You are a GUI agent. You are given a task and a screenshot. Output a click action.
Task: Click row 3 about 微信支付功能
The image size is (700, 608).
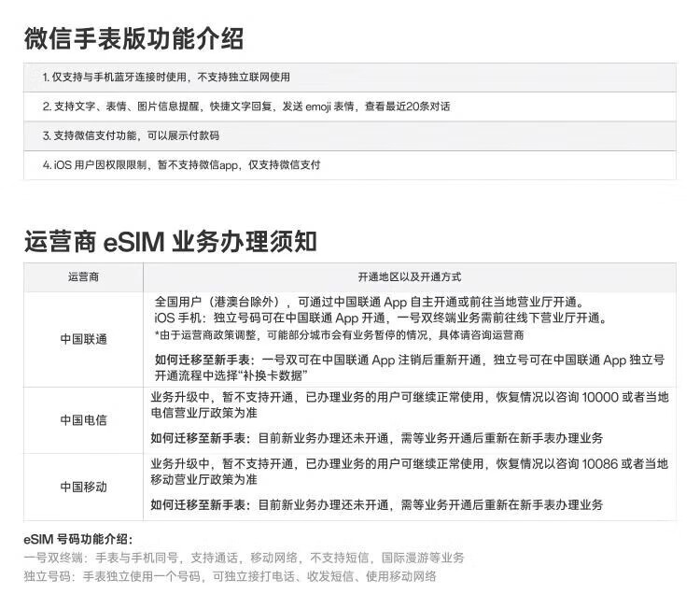tap(131, 135)
